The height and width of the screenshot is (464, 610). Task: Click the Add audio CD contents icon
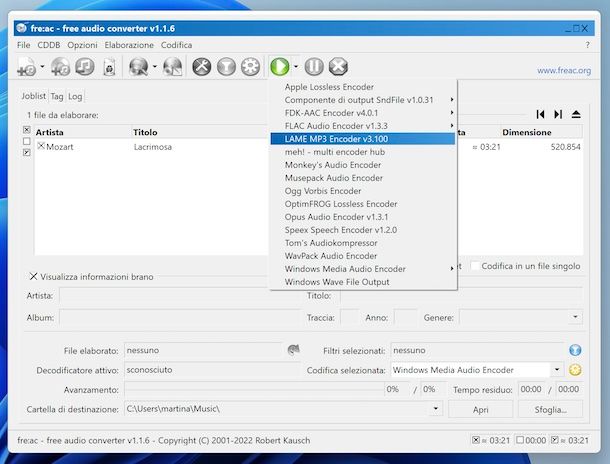tap(60, 67)
